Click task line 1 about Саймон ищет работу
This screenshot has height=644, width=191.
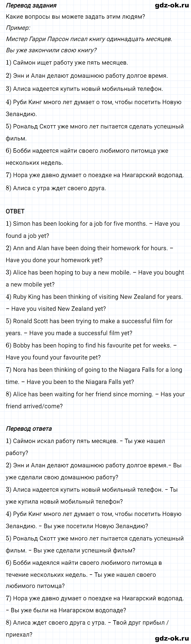[67, 63]
